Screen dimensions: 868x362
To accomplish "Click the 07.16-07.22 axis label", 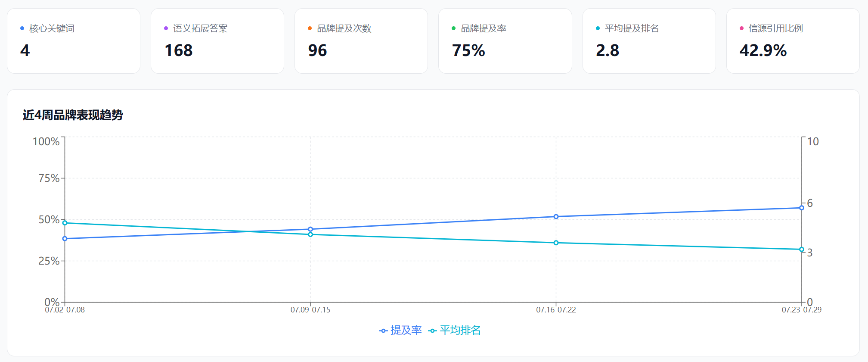I will tap(556, 310).
